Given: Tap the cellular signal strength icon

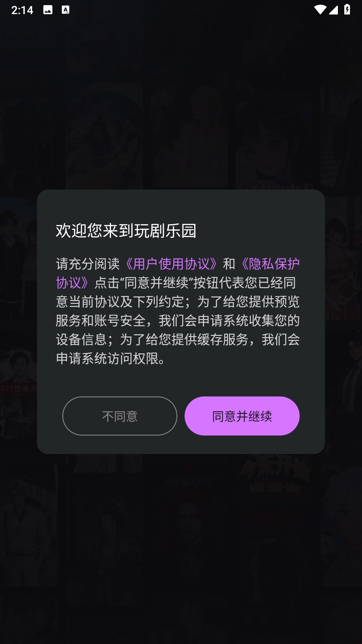Looking at the screenshot, I should tap(333, 10).
